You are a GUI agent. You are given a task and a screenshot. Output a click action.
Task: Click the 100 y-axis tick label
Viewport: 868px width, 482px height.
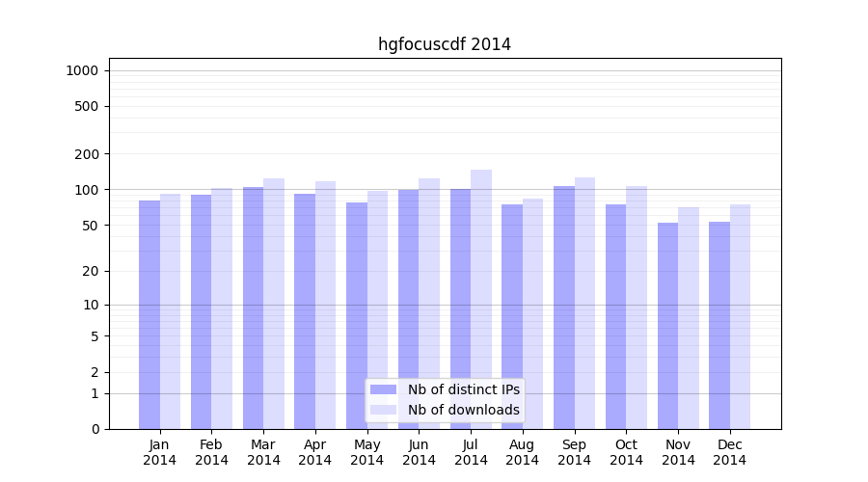click(x=86, y=190)
